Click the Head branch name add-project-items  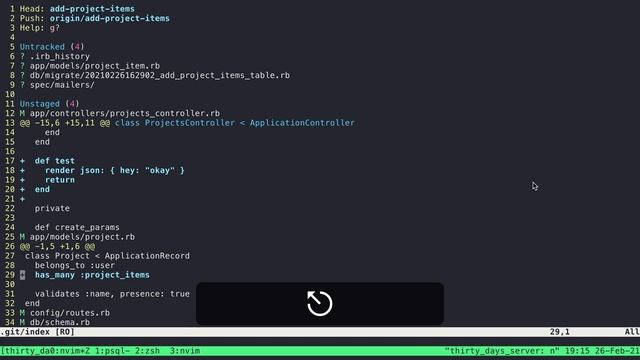point(92,9)
